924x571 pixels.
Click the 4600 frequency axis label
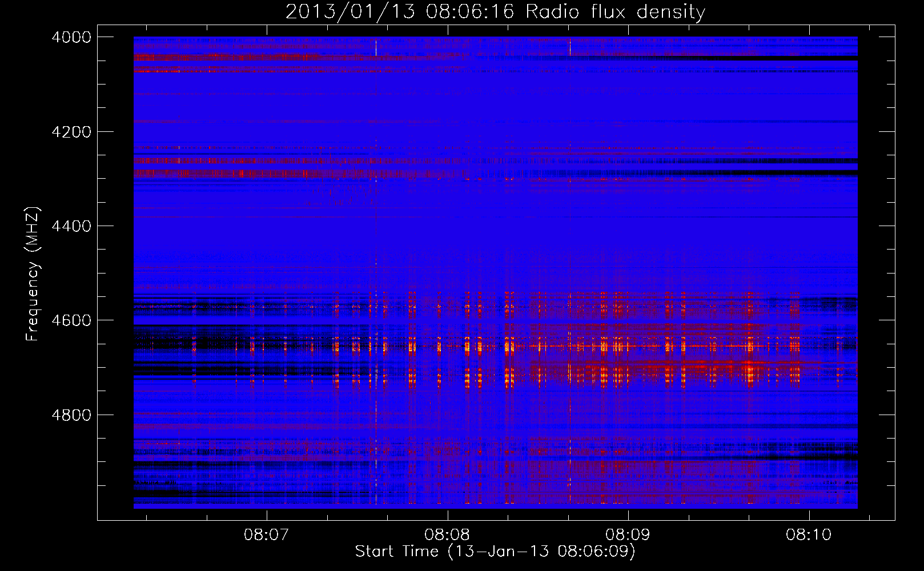(71, 320)
